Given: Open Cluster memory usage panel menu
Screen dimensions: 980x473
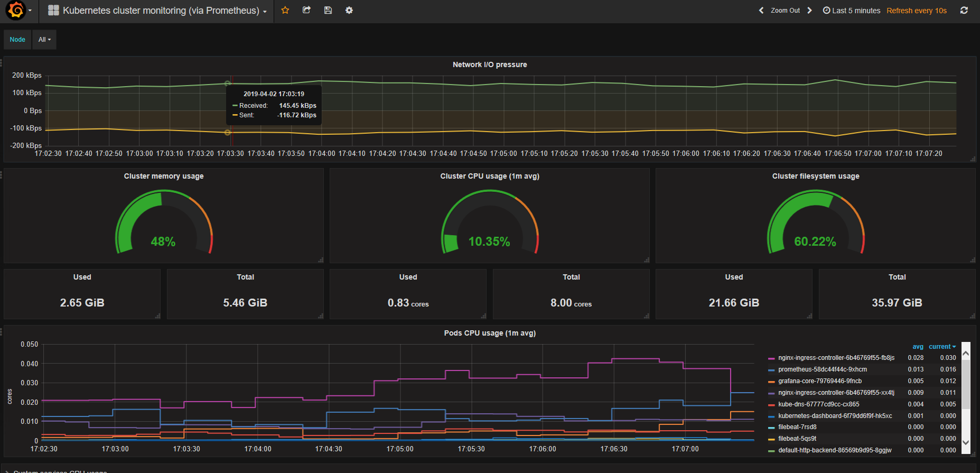Looking at the screenshot, I should [164, 176].
